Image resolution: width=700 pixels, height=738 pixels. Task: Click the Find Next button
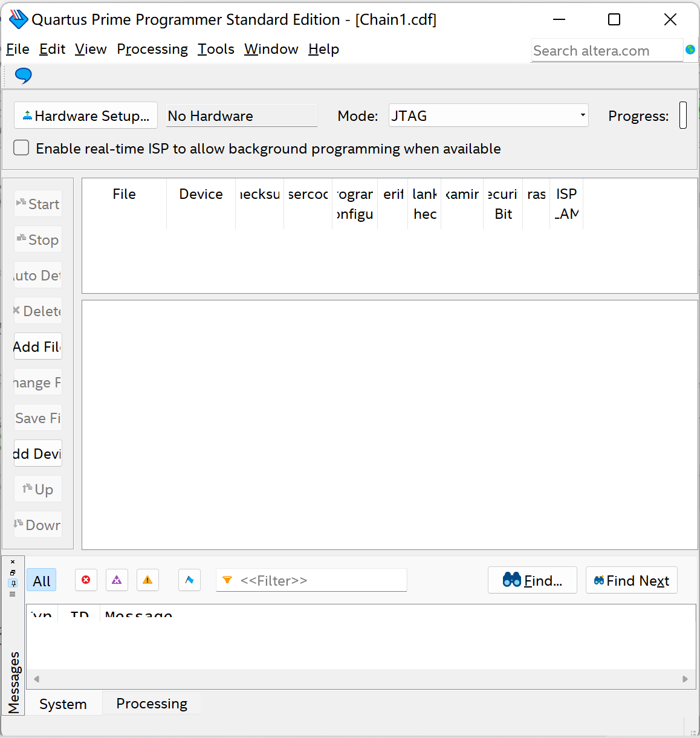632,580
